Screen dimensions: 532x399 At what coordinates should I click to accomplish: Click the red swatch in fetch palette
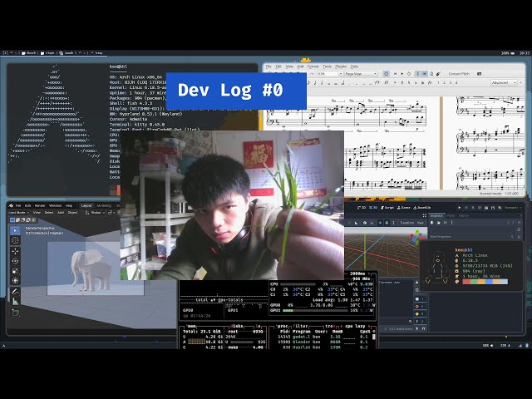click(x=466, y=282)
